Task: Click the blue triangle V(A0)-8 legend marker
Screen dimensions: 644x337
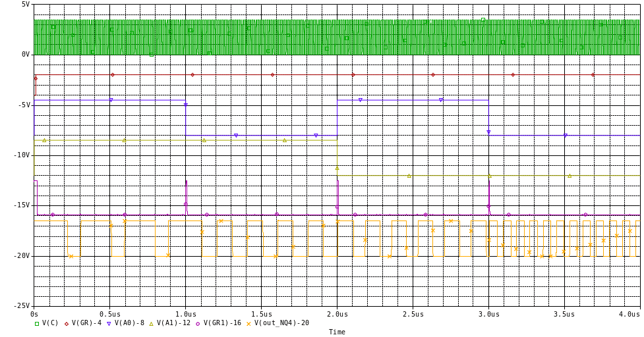Action: (x=109, y=323)
